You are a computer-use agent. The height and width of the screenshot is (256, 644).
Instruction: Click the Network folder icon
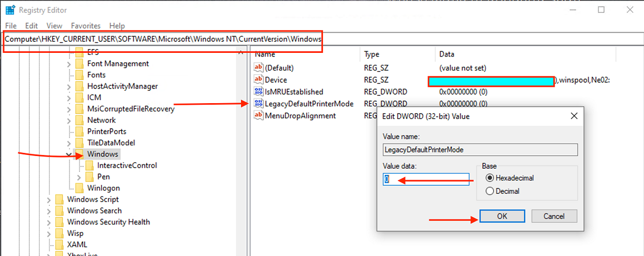tap(79, 120)
